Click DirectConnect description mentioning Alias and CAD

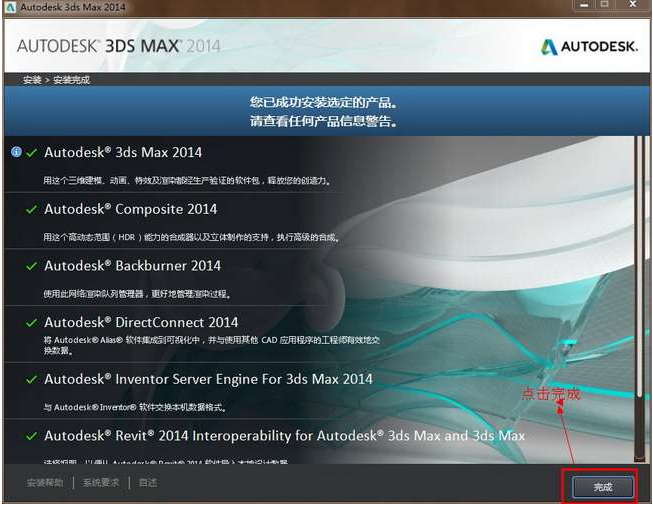pos(212,345)
